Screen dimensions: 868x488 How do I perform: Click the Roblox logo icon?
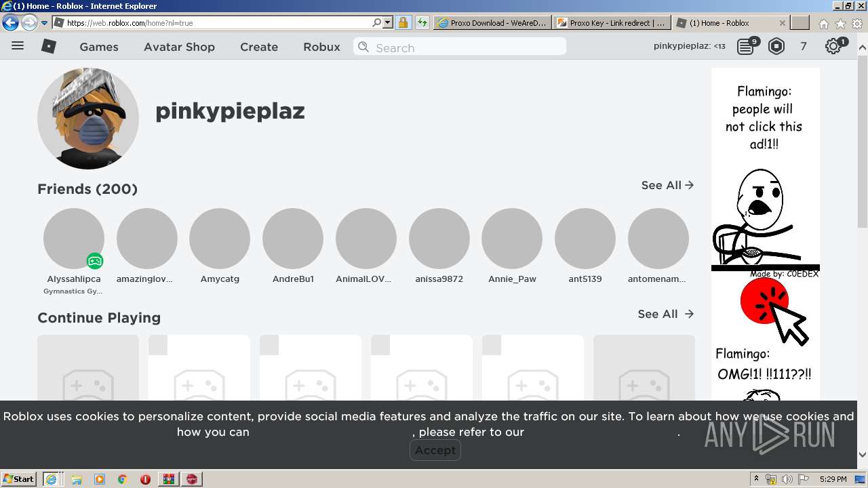49,46
